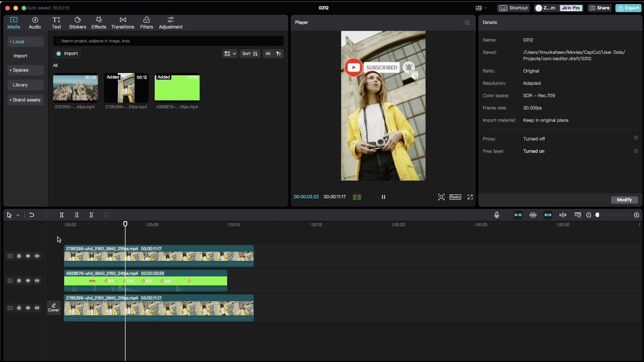The image size is (644, 362).
Task: Start voiceover recording with the microphone icon
Action: [x=497, y=215]
